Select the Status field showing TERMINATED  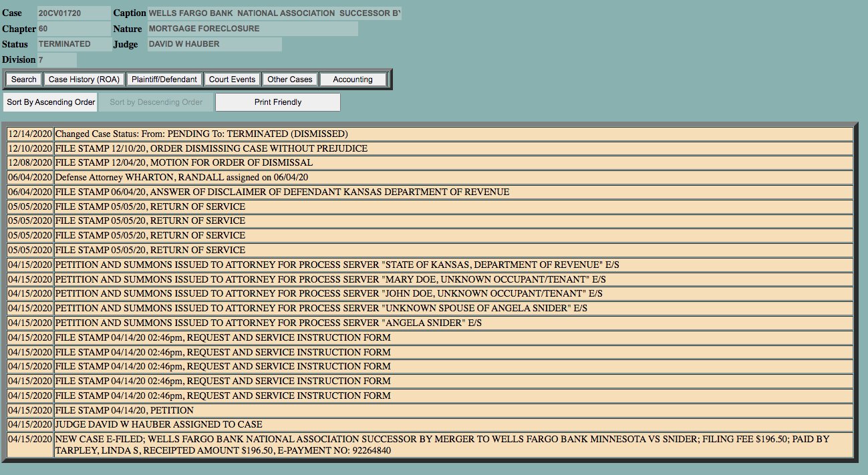pyautogui.click(x=74, y=44)
